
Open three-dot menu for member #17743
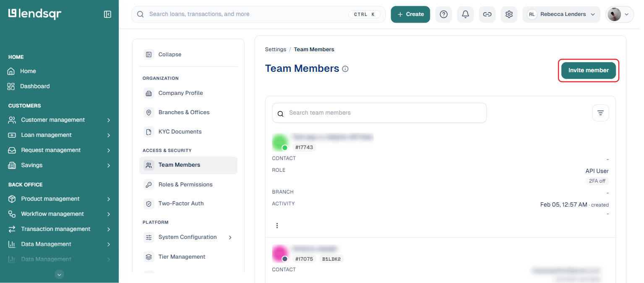277,225
